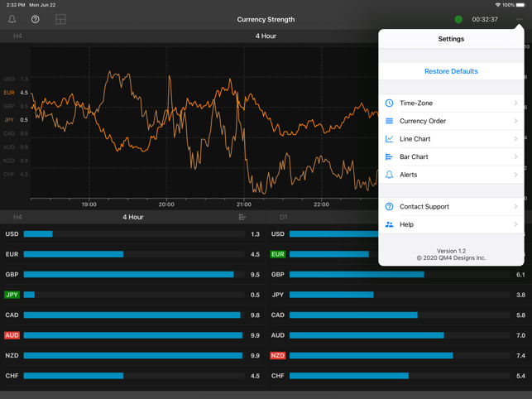532x399 pixels.
Task: Select the highlighted AUD currency tag
Action: [x=12, y=335]
